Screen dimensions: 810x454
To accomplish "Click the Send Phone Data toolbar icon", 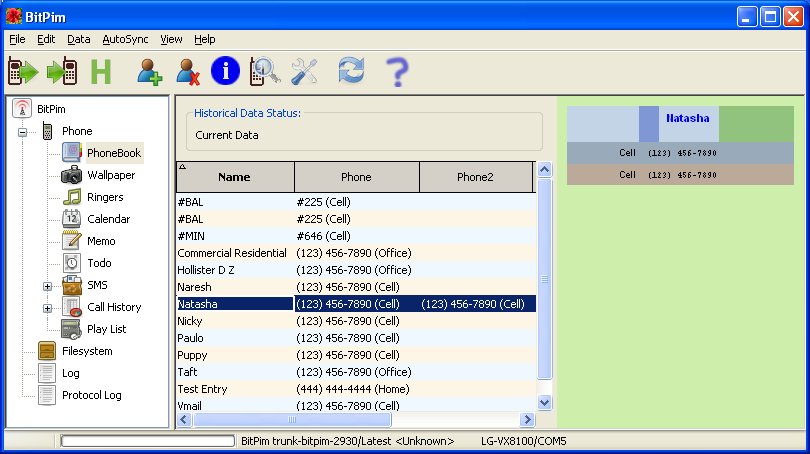I will coord(62,72).
